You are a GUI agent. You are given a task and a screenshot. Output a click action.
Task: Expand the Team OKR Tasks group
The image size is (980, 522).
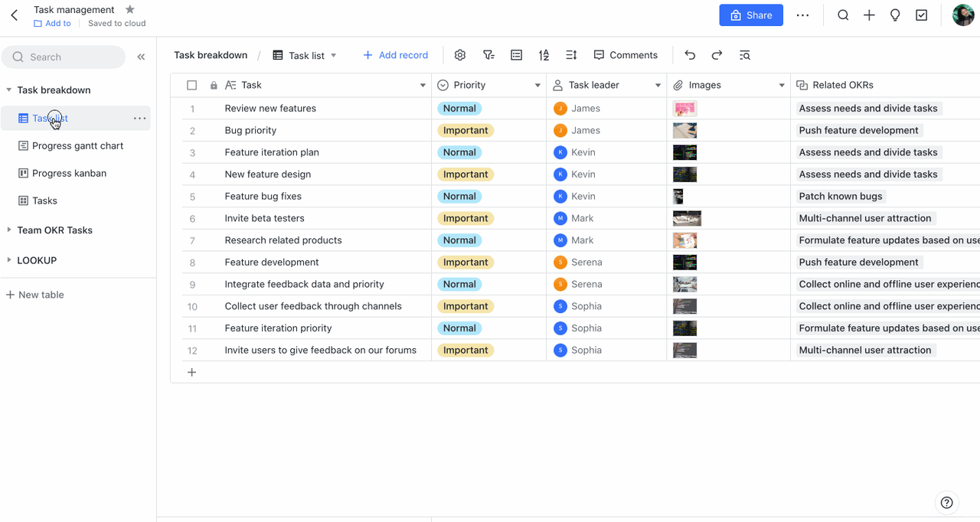tap(9, 230)
